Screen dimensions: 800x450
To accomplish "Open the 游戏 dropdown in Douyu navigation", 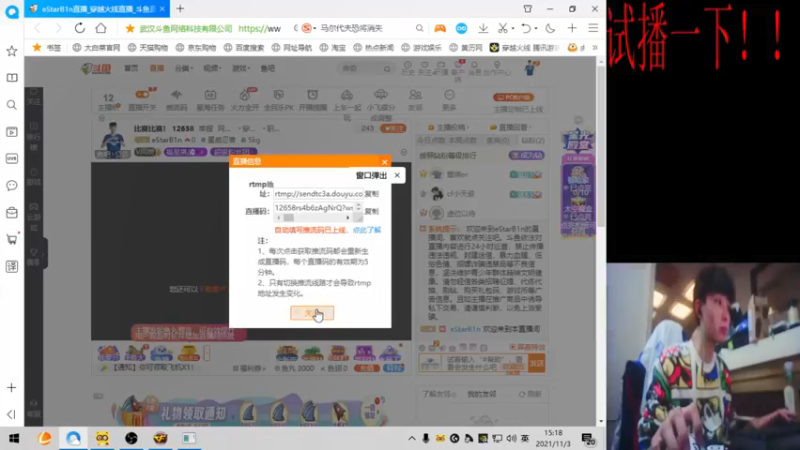I will [x=241, y=68].
